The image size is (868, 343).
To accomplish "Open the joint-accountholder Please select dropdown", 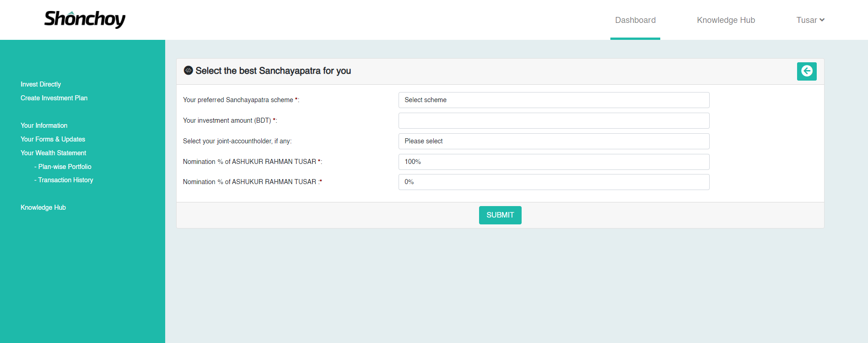I will point(554,141).
